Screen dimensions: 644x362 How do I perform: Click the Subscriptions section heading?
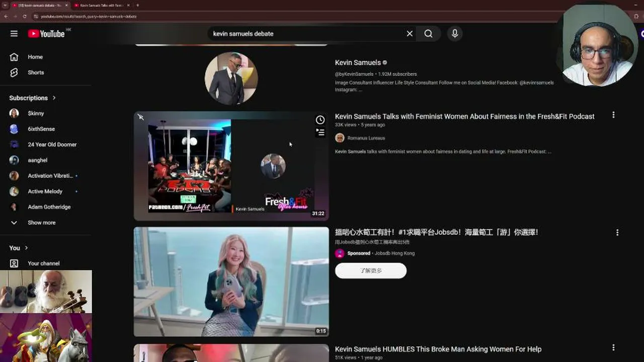[28, 98]
